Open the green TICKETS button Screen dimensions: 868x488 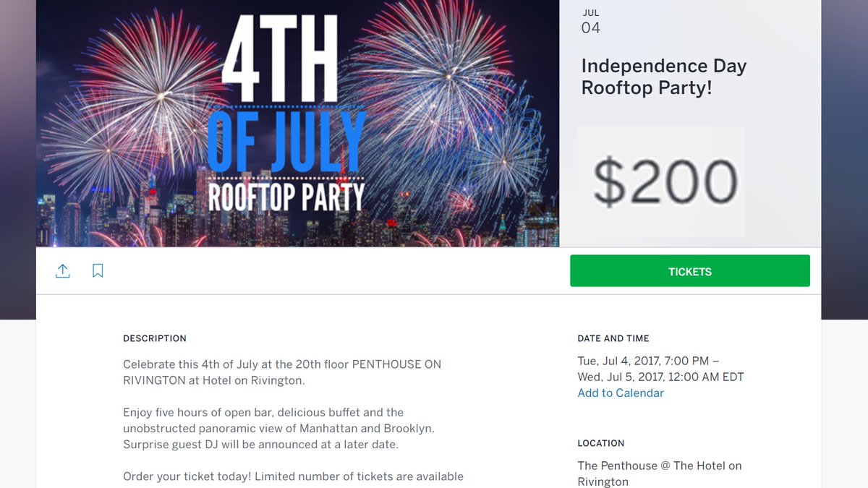click(689, 271)
